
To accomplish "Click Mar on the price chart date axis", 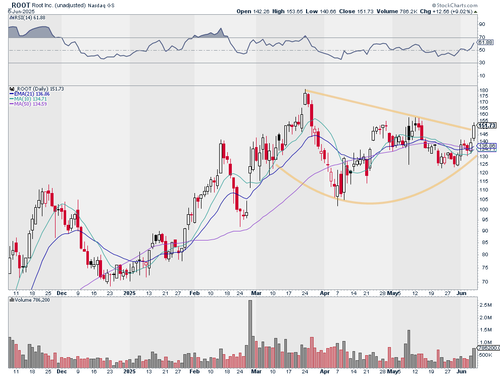I will [256, 293].
